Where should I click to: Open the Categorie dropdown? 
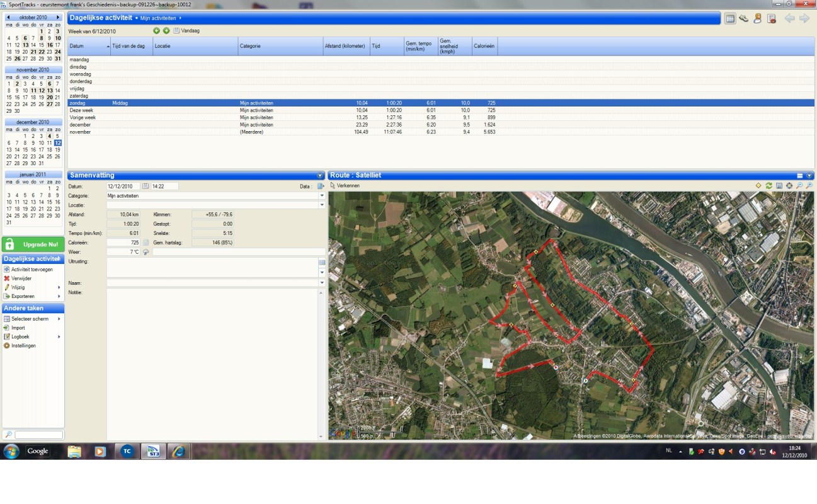click(322, 196)
